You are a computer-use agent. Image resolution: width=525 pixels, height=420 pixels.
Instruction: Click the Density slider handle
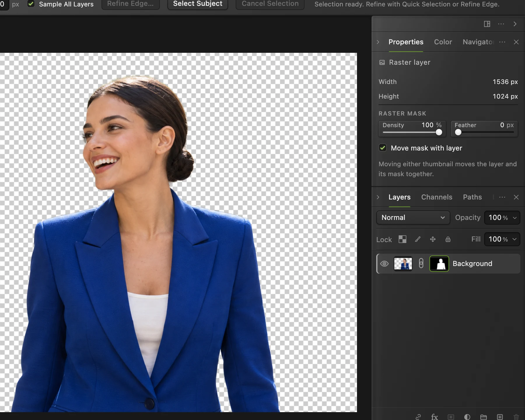(439, 132)
